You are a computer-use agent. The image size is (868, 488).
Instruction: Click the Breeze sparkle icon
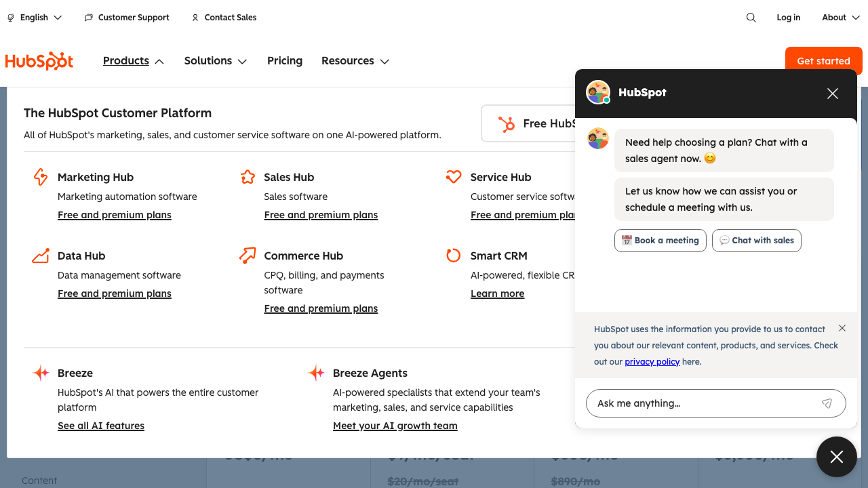pos(41,373)
